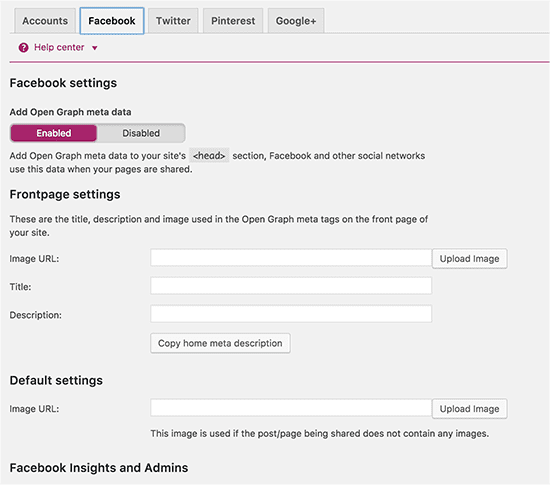550x485 pixels.
Task: Select the Facebook tab
Action: tap(112, 21)
